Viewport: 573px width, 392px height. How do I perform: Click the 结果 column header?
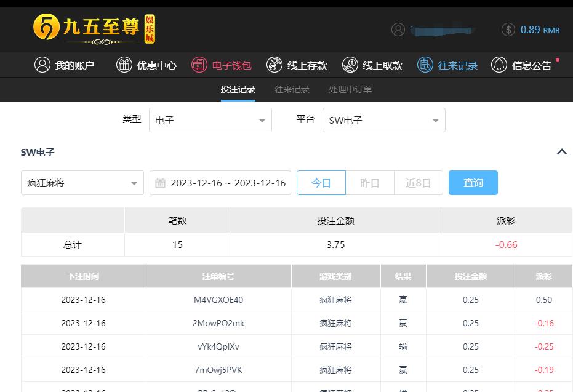click(x=403, y=276)
